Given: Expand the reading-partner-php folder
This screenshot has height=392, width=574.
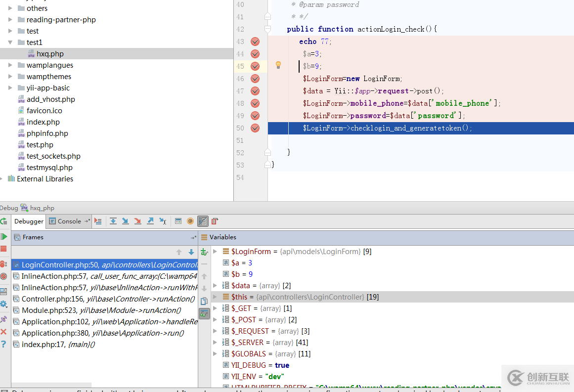Looking at the screenshot, I should [10, 19].
